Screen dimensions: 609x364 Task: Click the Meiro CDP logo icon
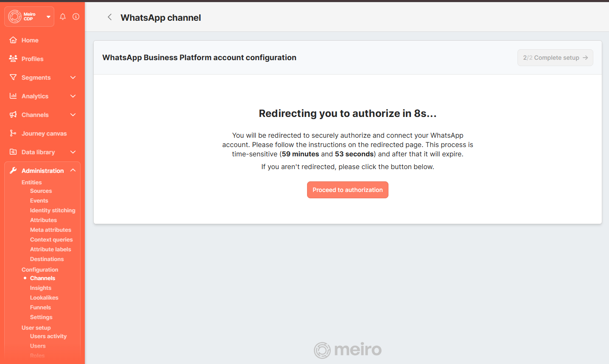15,17
